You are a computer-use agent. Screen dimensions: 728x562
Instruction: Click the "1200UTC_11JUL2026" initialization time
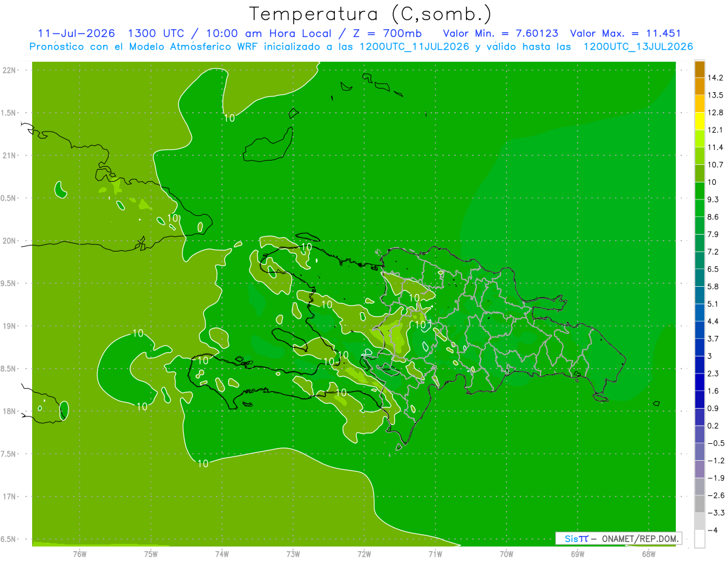pyautogui.click(x=414, y=47)
